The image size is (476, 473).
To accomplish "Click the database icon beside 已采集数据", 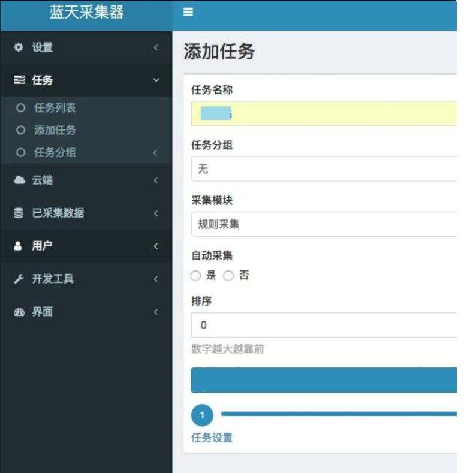I will point(19,213).
